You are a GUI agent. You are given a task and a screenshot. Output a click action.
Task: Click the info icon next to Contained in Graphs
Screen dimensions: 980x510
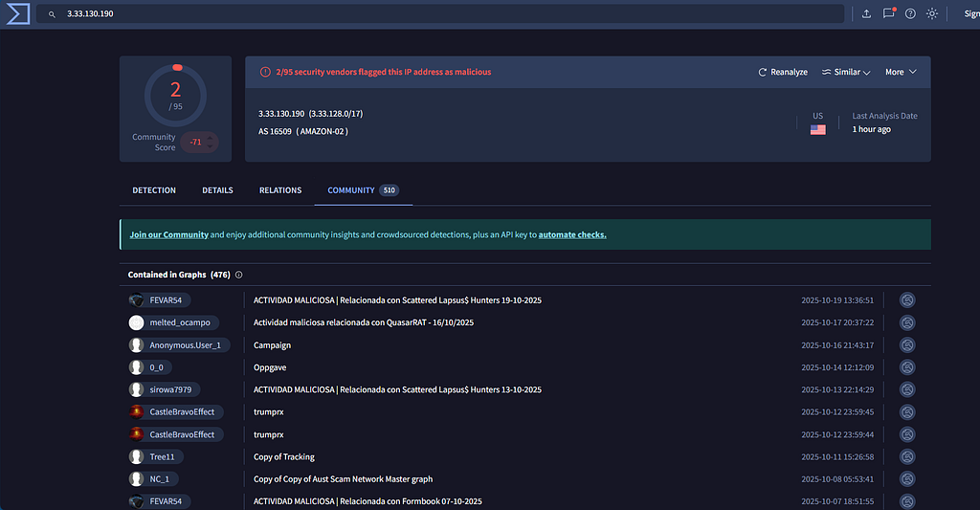click(x=238, y=275)
